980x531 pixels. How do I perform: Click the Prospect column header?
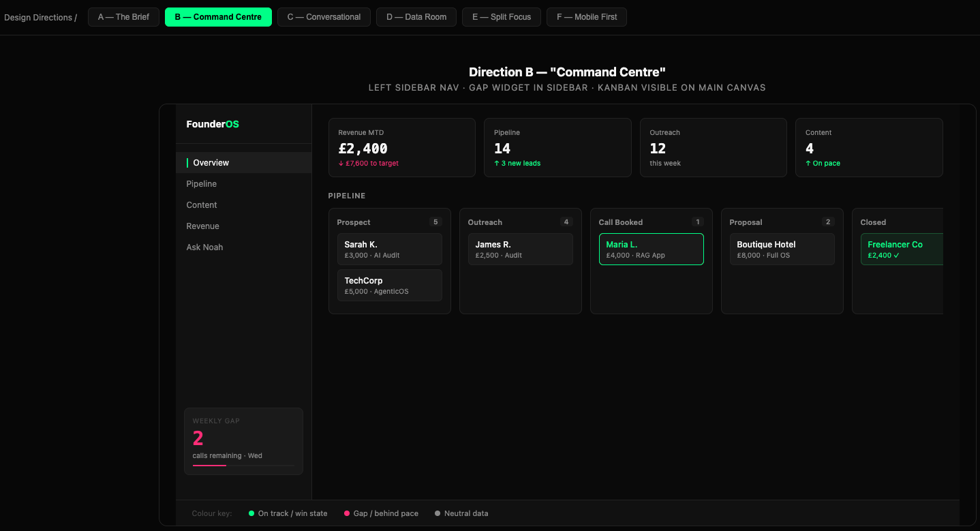[x=354, y=222]
